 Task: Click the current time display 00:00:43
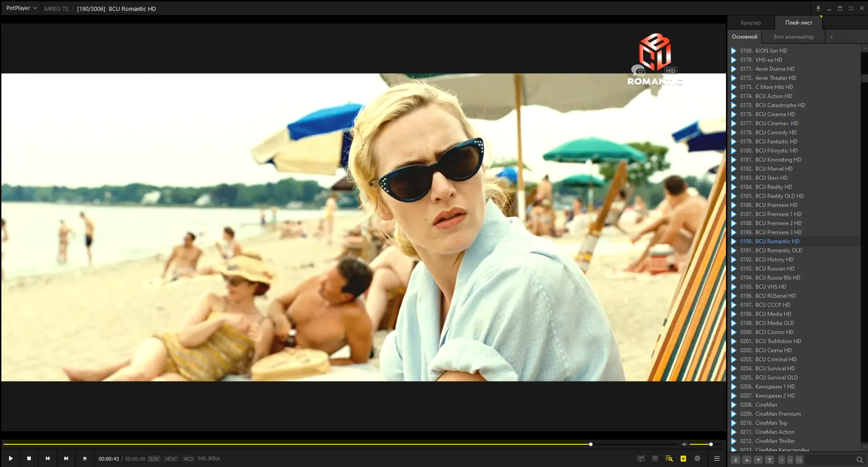point(108,459)
